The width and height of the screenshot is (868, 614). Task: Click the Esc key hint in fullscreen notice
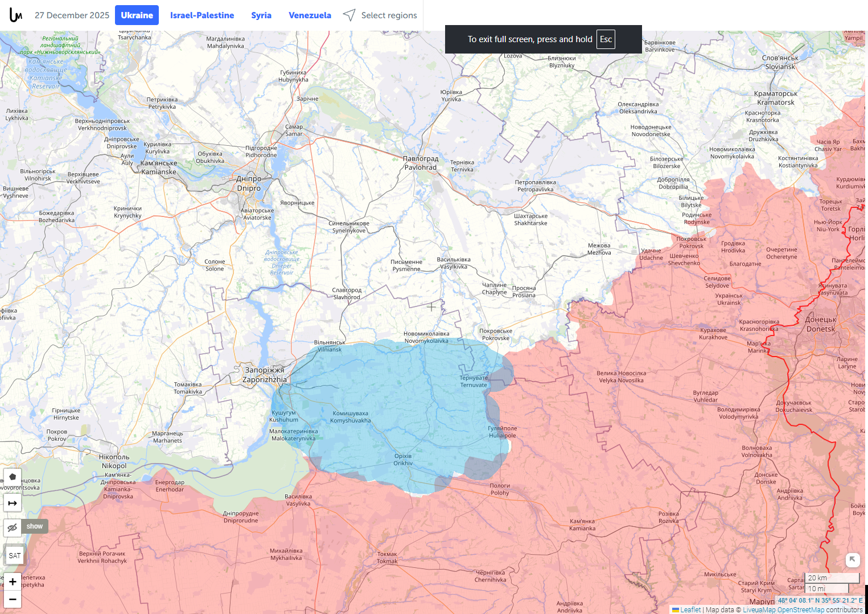point(606,39)
